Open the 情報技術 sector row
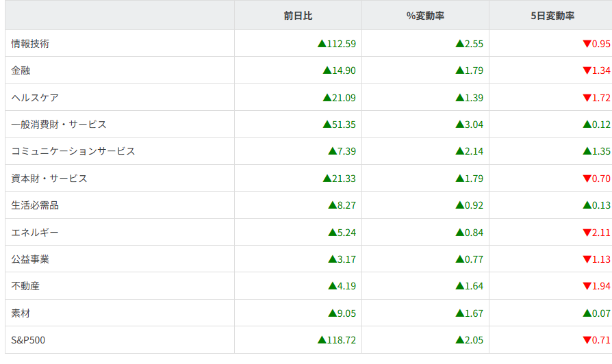The image size is (612, 364). 31,44
